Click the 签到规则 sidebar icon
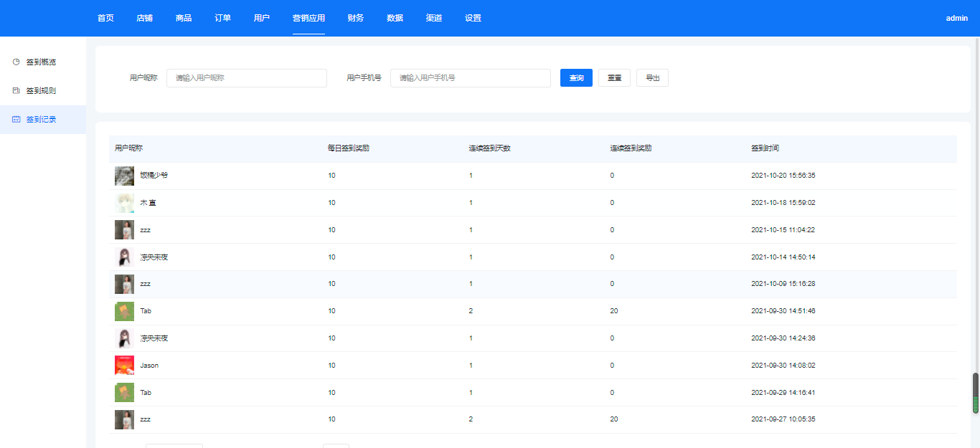The height and width of the screenshot is (448, 980). pos(16,91)
